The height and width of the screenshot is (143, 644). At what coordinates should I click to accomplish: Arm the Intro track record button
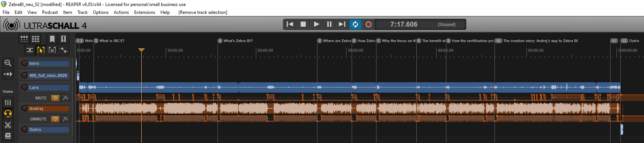coord(24,63)
